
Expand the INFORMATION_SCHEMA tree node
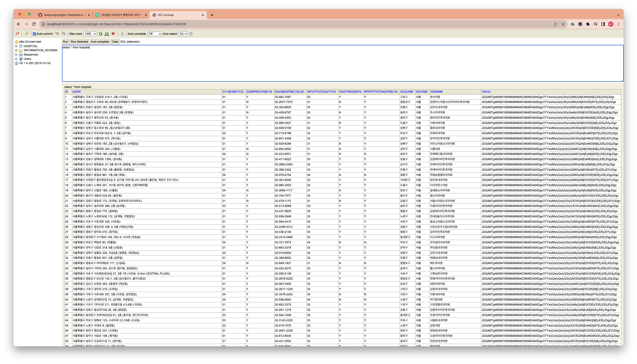click(16, 50)
